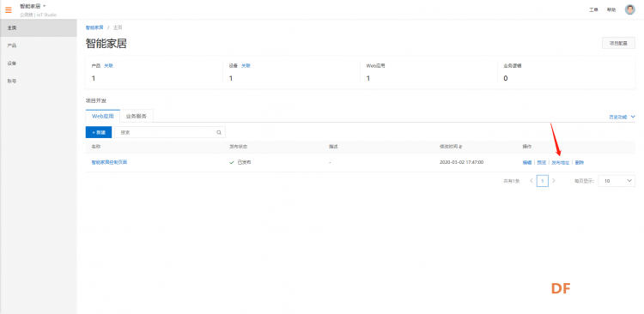This screenshot has width=644, height=314.
Task: Click the 名称 column header
Action: pos(95,146)
